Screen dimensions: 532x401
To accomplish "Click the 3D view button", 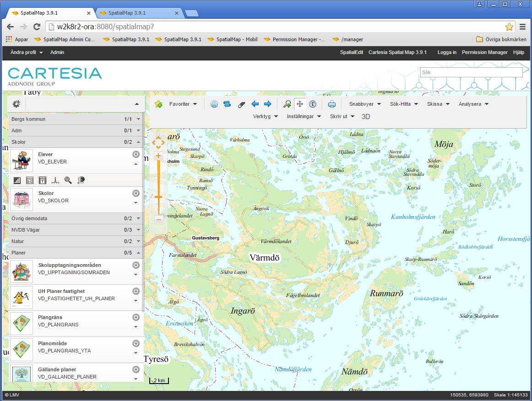I will tap(366, 117).
